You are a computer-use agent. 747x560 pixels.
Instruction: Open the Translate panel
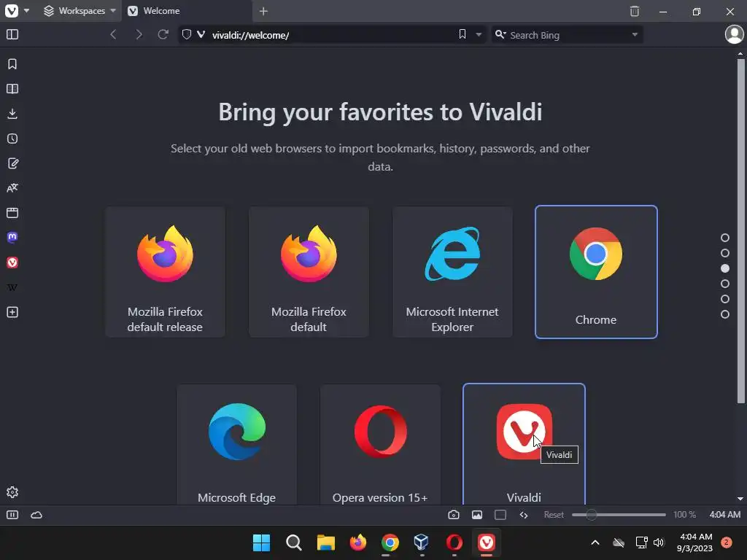(x=12, y=188)
